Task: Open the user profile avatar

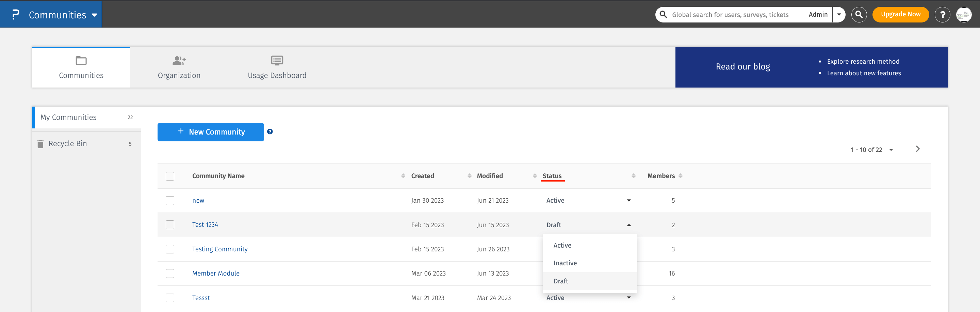Action: pos(963,15)
